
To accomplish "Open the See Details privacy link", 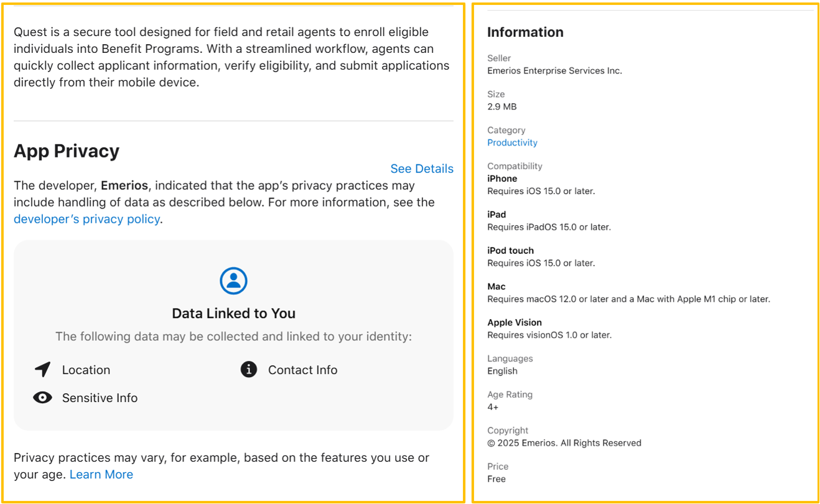I will pos(422,169).
